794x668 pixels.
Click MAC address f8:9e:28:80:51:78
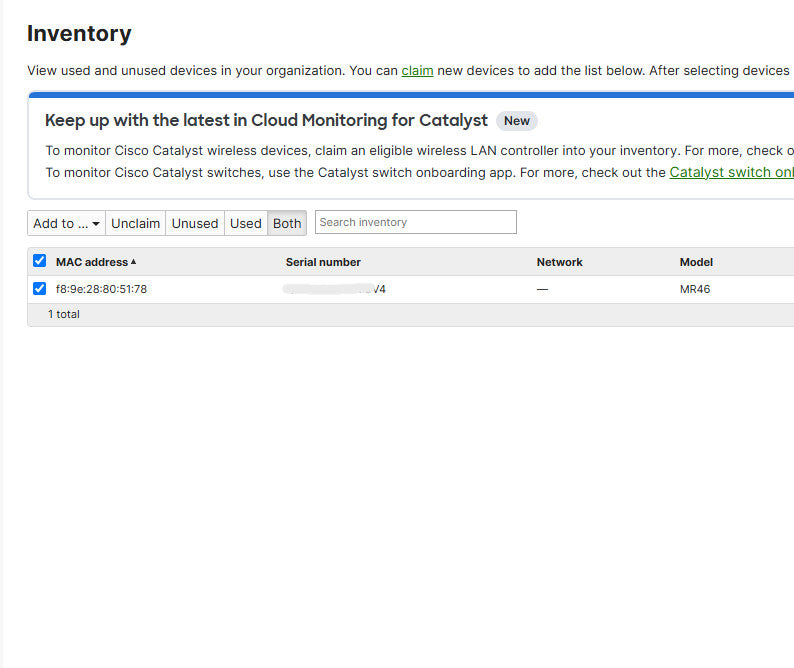pyautogui.click(x=101, y=289)
